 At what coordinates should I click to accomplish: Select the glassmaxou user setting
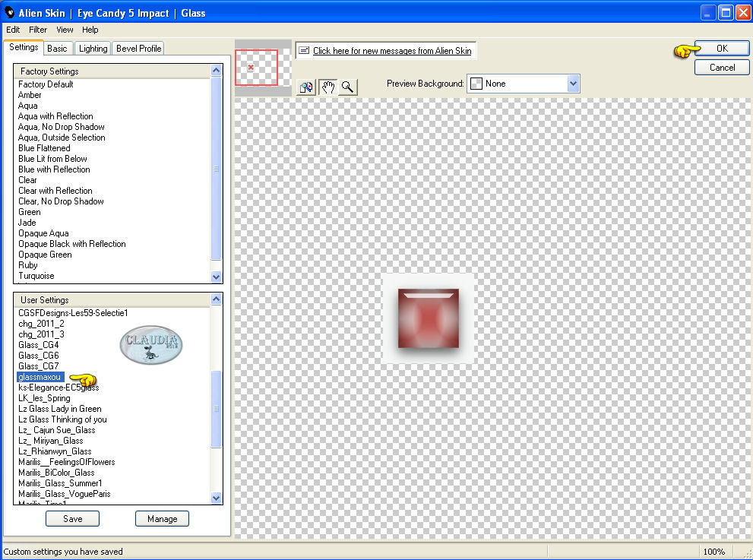click(40, 377)
